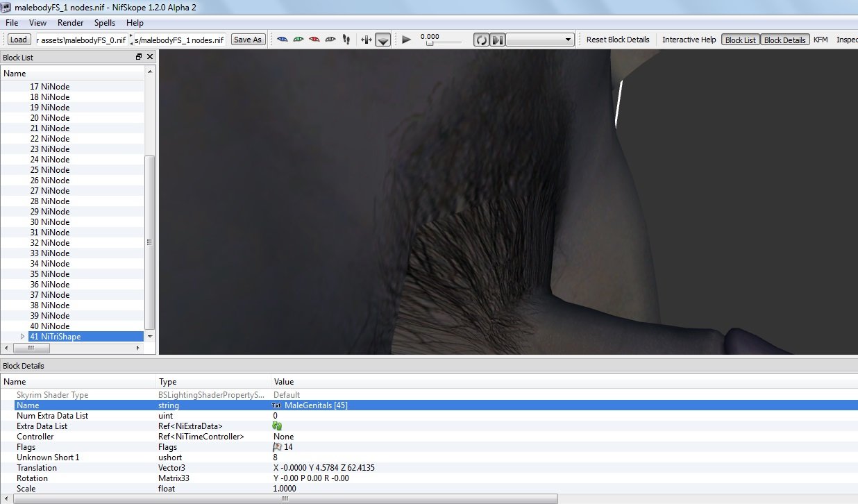The height and width of the screenshot is (504, 858).
Task: Expand the 41 NiTriShape node
Action: [x=22, y=337]
